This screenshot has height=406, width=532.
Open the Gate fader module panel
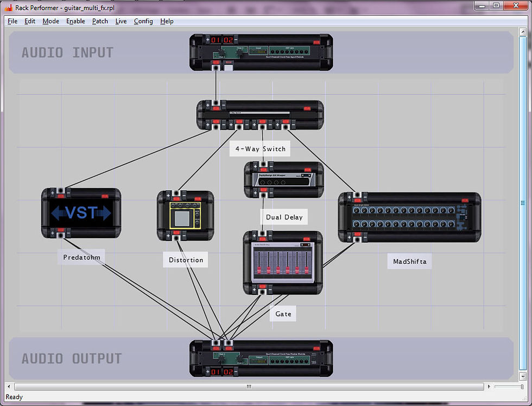pyautogui.click(x=283, y=263)
